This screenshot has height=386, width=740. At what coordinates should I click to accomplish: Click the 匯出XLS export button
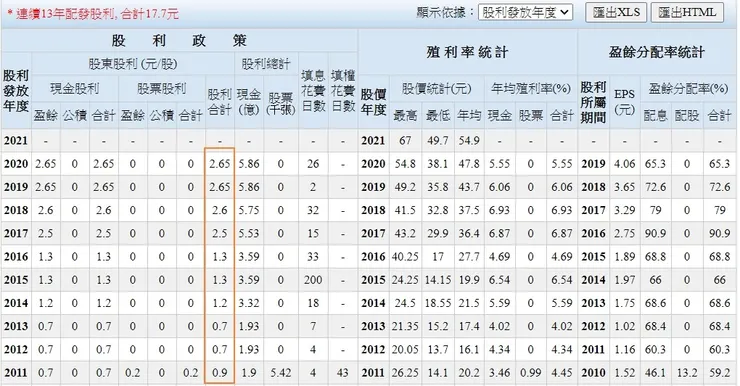[616, 12]
